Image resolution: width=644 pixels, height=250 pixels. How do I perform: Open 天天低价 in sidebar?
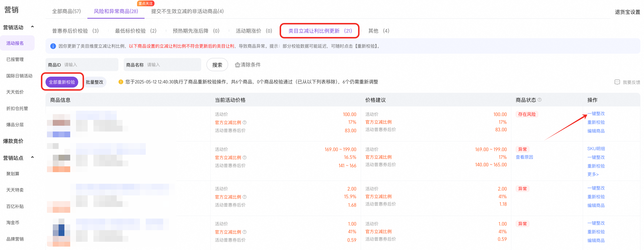tap(15, 92)
